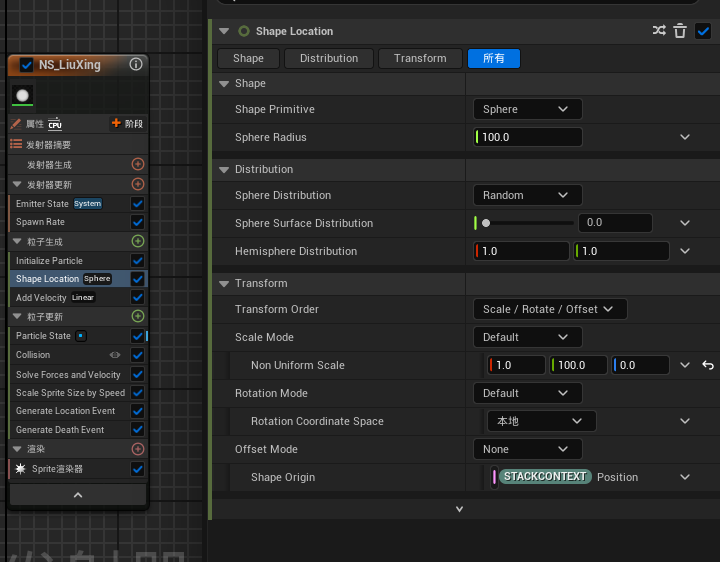Switch to the Shape filter tab
This screenshot has width=720, height=562.
coord(248,58)
